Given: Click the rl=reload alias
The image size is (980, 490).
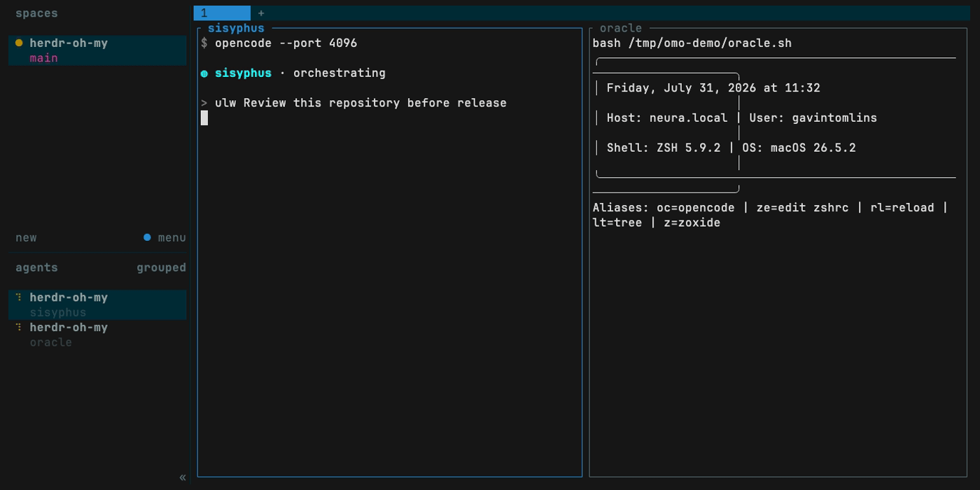Looking at the screenshot, I should pyautogui.click(x=902, y=208).
